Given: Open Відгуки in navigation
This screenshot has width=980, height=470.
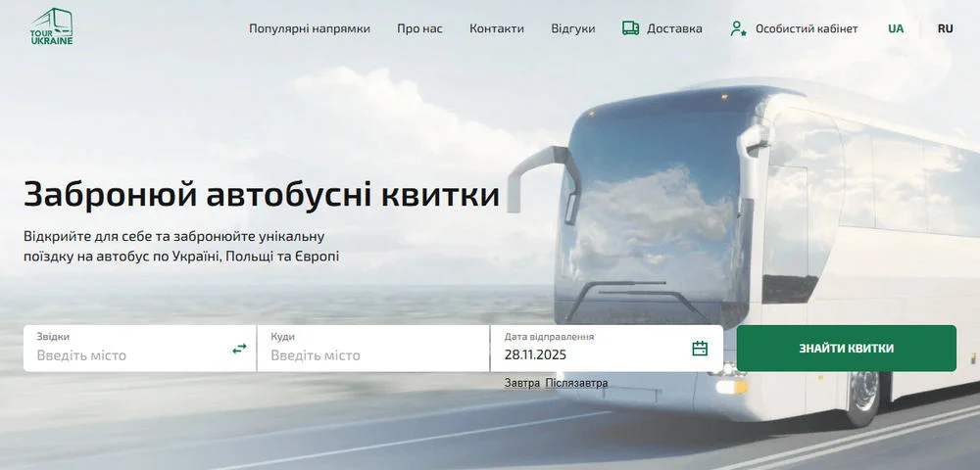Looking at the screenshot, I should coord(573,28).
